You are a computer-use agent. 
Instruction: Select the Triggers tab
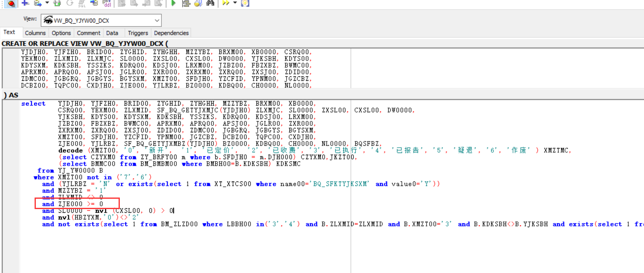pyautogui.click(x=138, y=33)
